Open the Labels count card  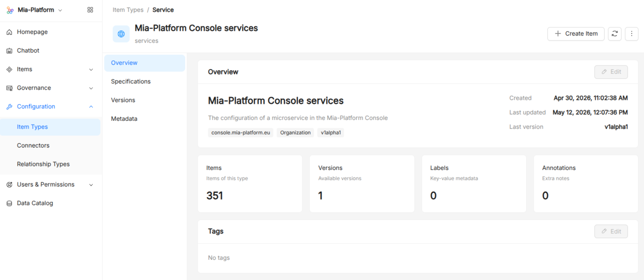[x=474, y=184]
